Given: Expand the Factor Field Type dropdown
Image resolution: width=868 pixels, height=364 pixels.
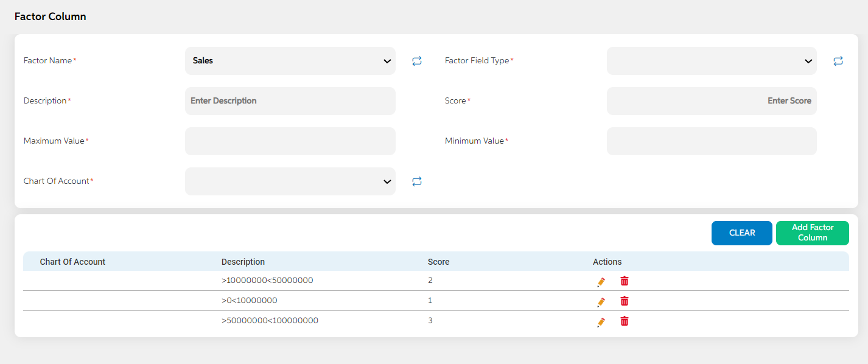Looking at the screenshot, I should point(712,61).
